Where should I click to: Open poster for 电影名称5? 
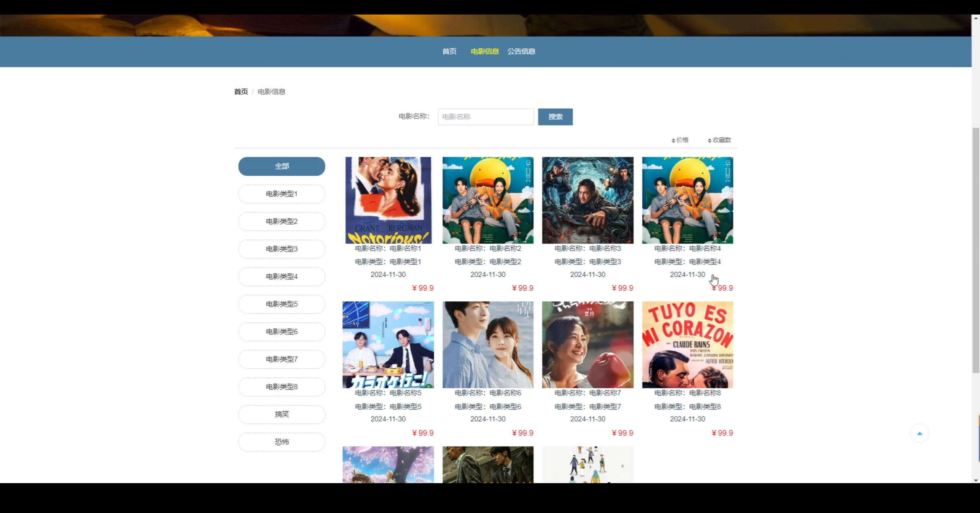point(388,345)
